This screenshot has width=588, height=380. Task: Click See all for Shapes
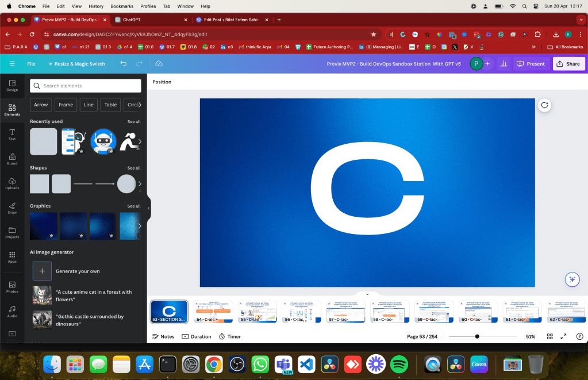pyautogui.click(x=134, y=168)
